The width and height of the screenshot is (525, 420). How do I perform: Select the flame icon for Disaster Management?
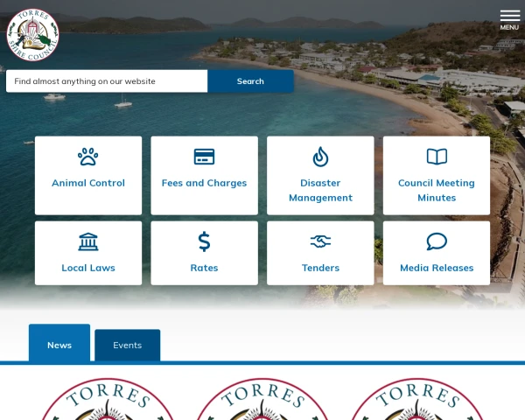coord(320,157)
